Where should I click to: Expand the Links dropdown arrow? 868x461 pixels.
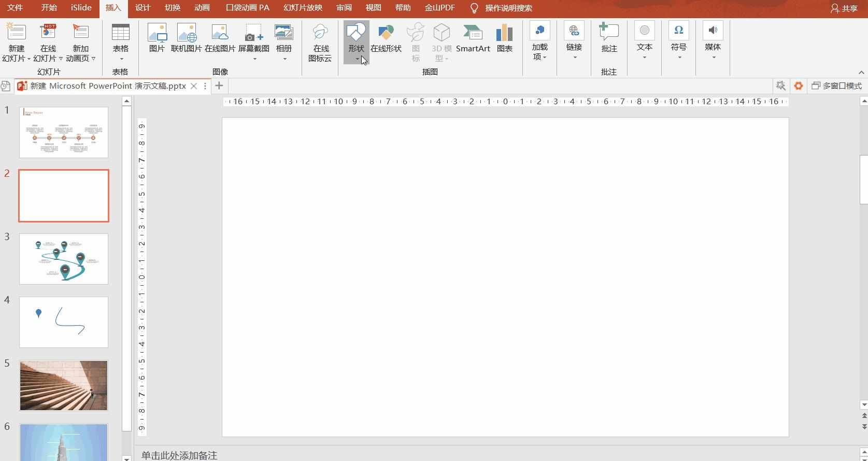click(x=575, y=58)
